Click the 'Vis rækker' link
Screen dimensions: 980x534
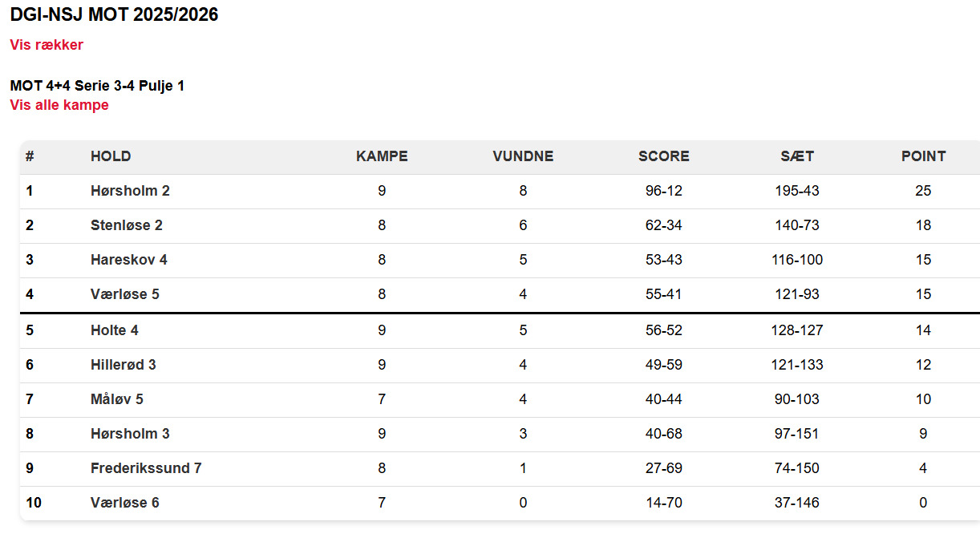coord(47,45)
